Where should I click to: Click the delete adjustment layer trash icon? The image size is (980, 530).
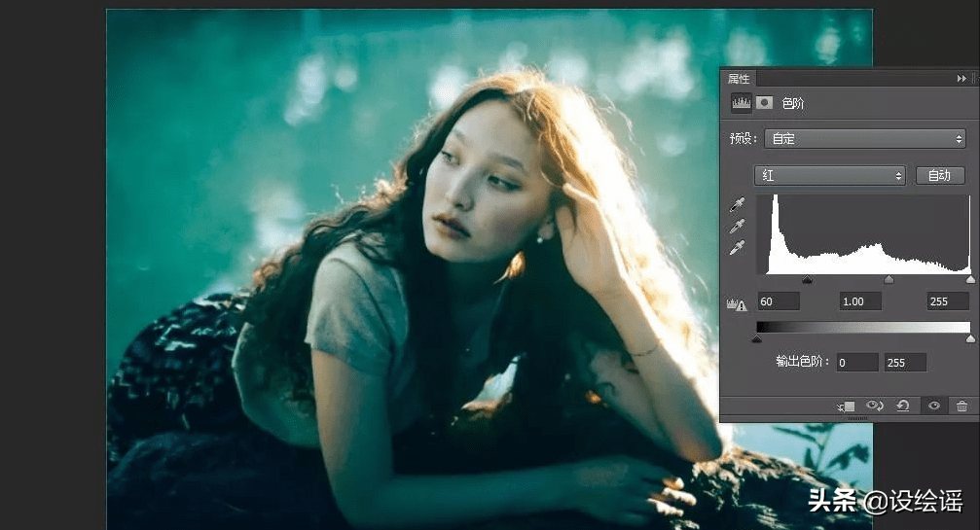962,406
